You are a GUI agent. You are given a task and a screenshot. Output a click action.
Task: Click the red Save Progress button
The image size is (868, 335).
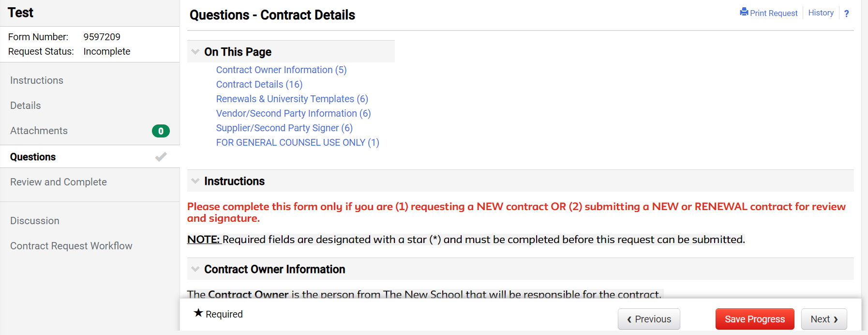pos(755,319)
